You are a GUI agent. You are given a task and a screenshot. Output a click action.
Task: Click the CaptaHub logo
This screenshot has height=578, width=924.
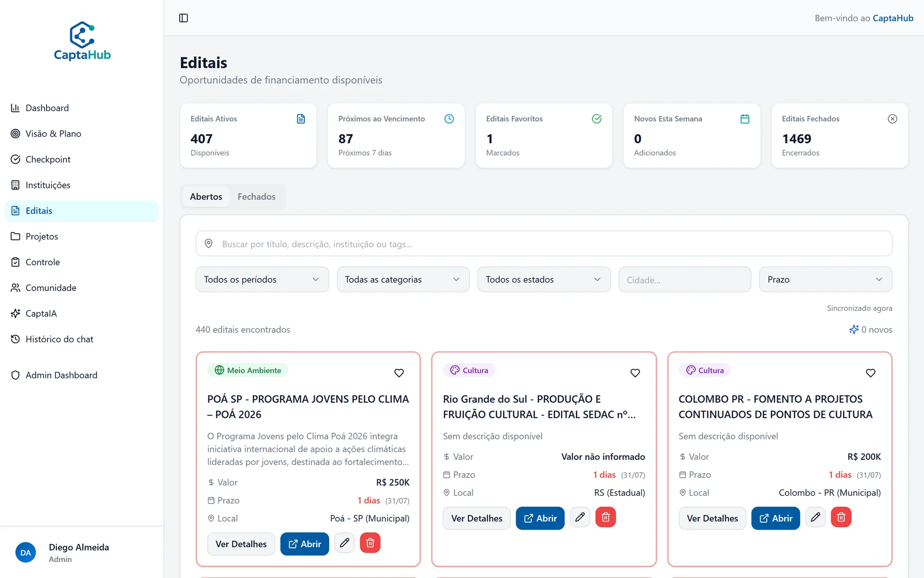[82, 41]
